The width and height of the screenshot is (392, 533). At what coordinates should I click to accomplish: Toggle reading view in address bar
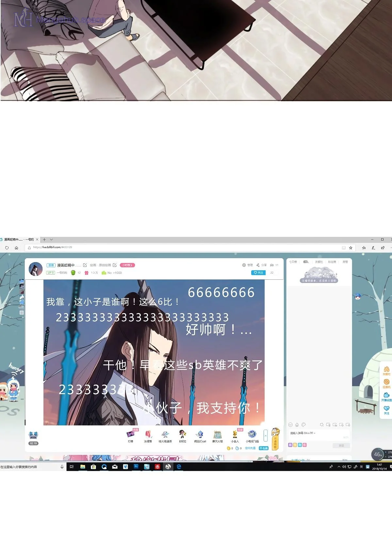[x=344, y=248]
